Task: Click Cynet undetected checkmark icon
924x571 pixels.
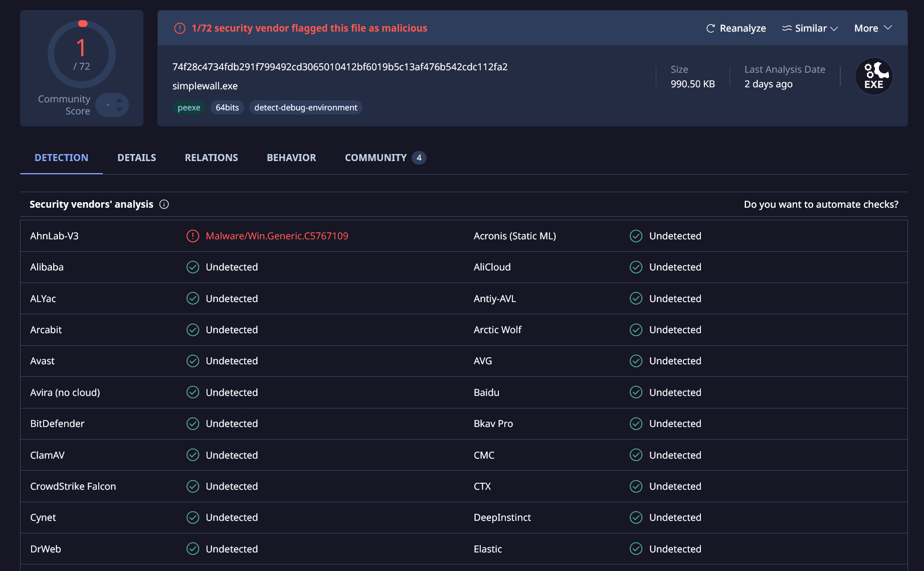Action: tap(193, 517)
